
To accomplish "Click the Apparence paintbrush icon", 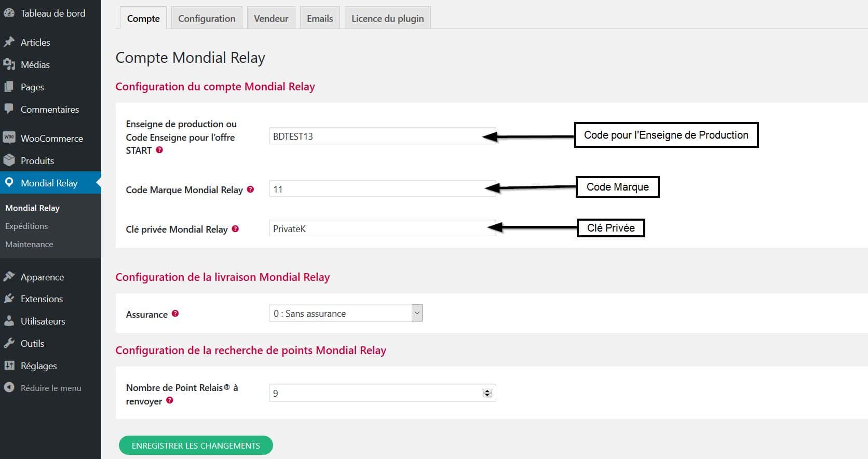I will tap(9, 277).
